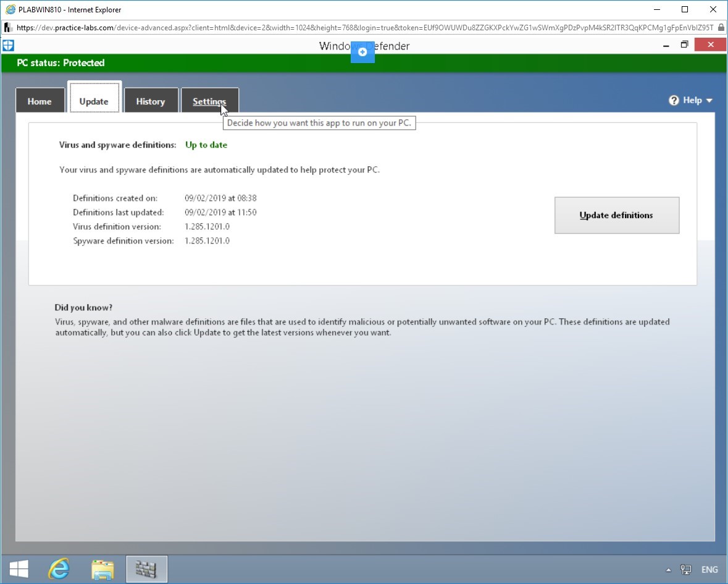
Task: Click the blue plus overlay button
Action: (x=362, y=52)
